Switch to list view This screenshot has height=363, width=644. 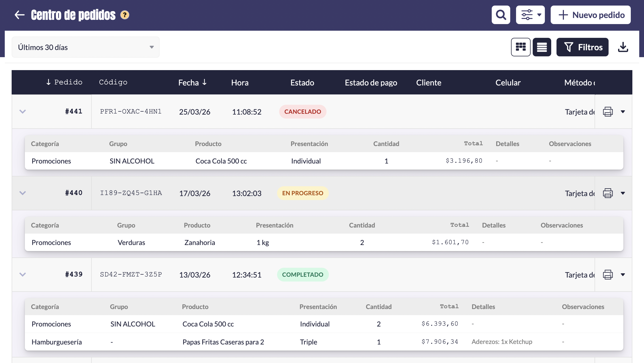point(542,47)
